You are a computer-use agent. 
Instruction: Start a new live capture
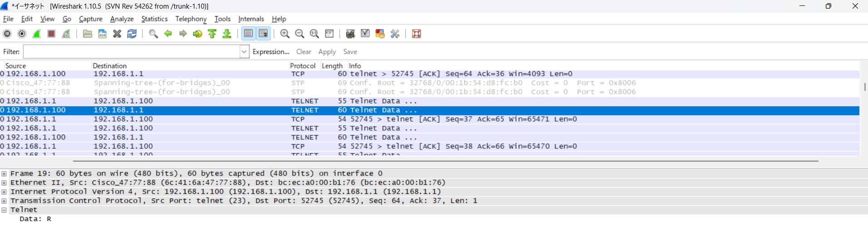[37, 34]
